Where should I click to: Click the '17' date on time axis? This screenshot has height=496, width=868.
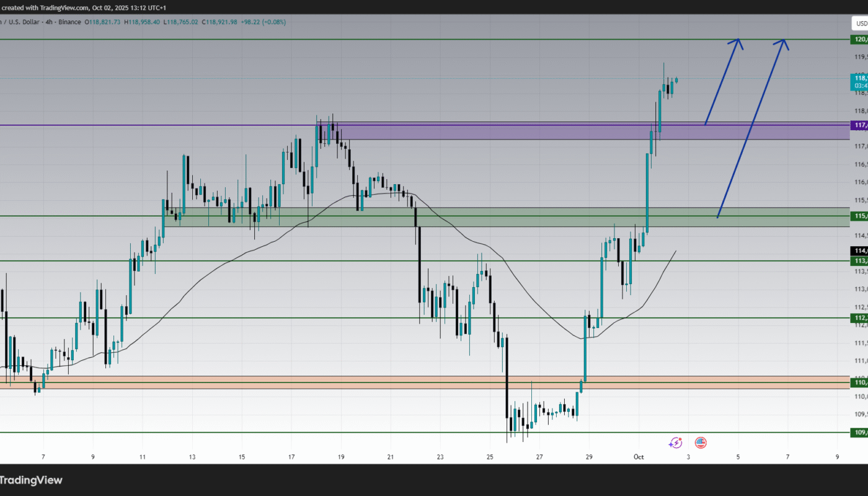coord(291,457)
